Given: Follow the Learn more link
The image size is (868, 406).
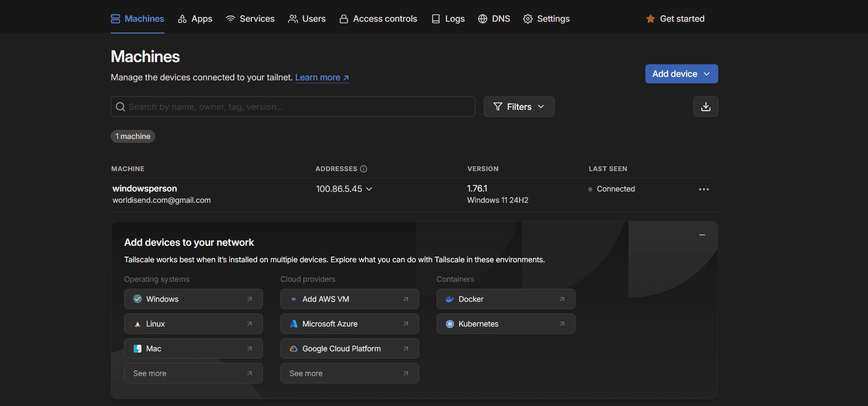Looking at the screenshot, I should (322, 77).
